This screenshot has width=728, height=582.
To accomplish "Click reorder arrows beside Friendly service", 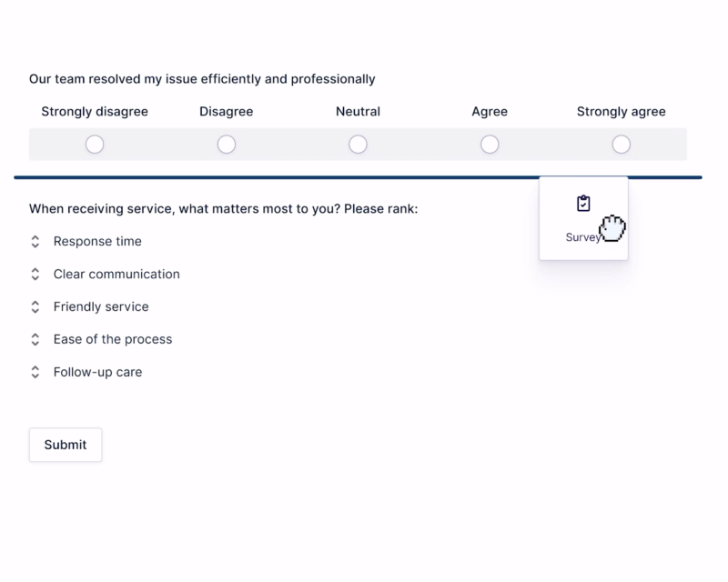I will [35, 307].
